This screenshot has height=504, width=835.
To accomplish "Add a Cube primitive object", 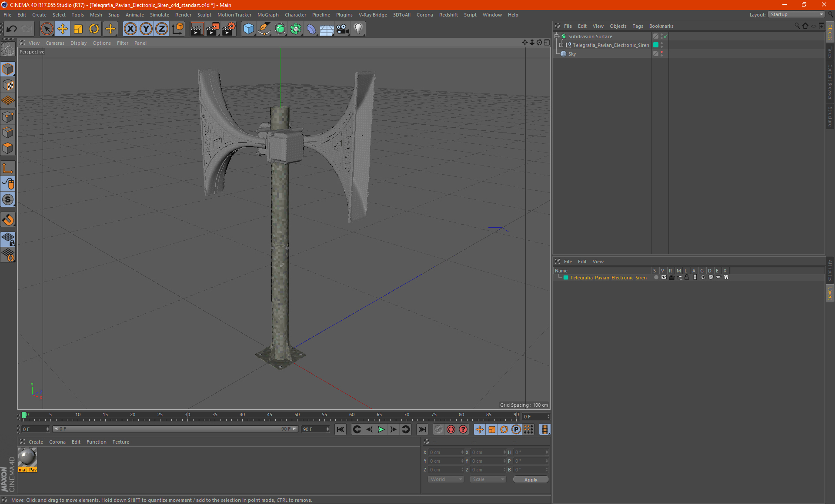I will click(x=248, y=29).
